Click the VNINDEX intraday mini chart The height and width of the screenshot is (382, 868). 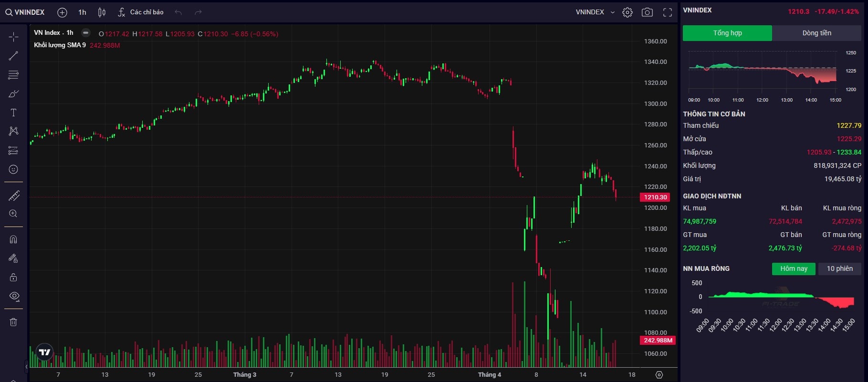[x=763, y=72]
